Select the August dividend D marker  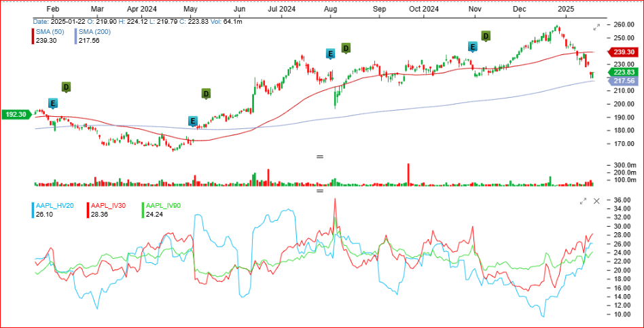346,48
